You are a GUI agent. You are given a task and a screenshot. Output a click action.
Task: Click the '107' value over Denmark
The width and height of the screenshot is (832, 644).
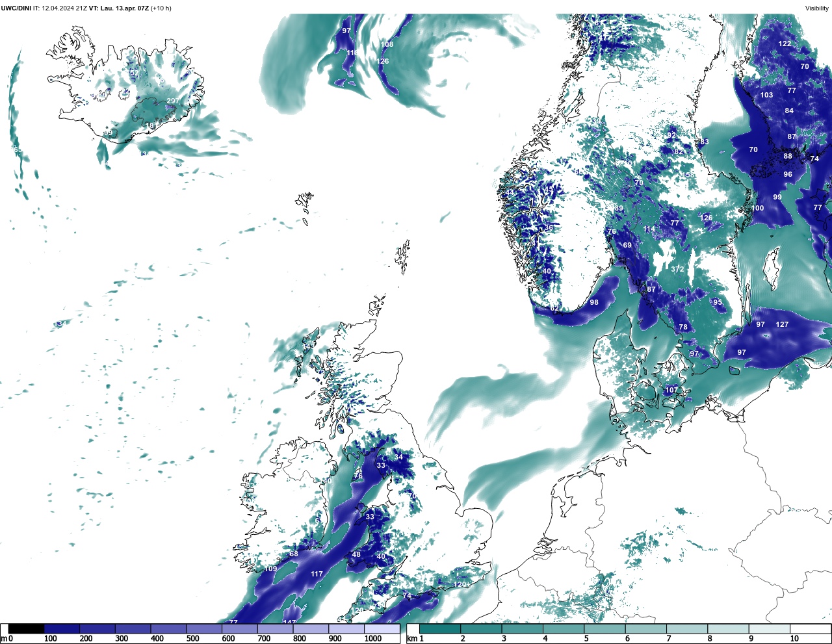[671, 390]
